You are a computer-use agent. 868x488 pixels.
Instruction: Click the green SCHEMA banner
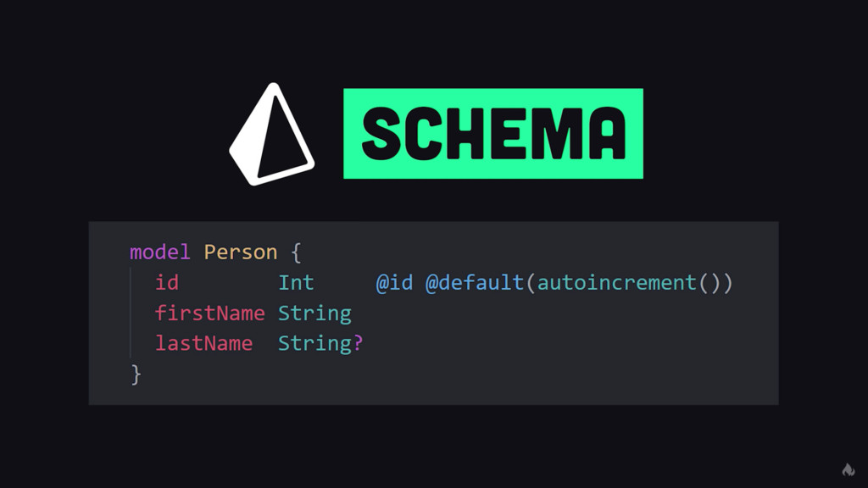(493, 133)
